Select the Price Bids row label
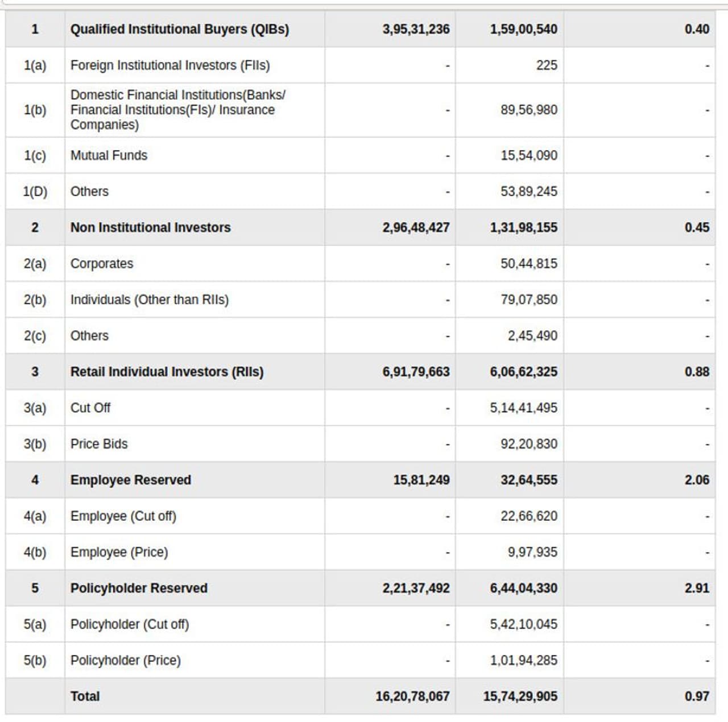728x722 pixels. click(x=99, y=444)
